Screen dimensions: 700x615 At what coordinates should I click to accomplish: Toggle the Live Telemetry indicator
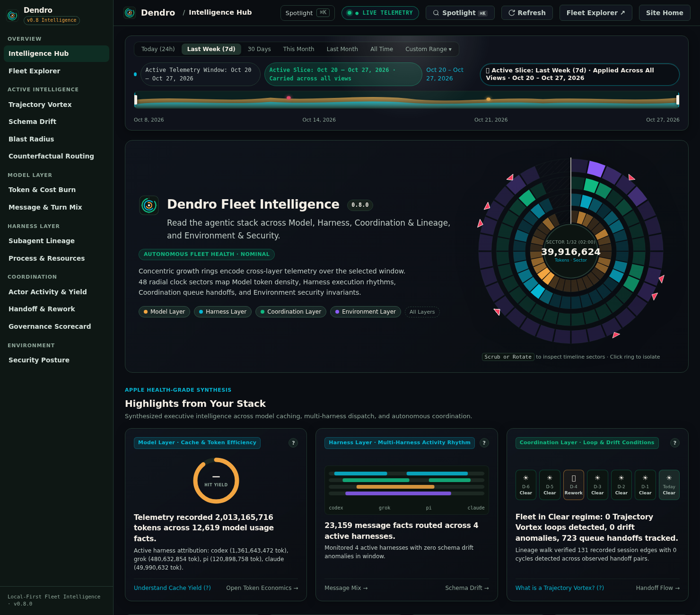click(380, 13)
